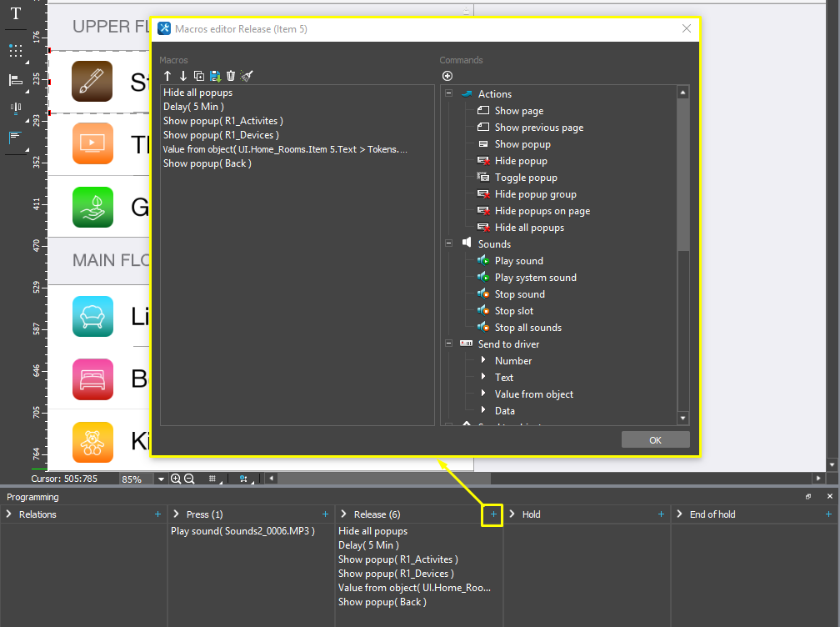The width and height of the screenshot is (840, 627).
Task: Save the macro list using the save icon
Action: [215, 76]
